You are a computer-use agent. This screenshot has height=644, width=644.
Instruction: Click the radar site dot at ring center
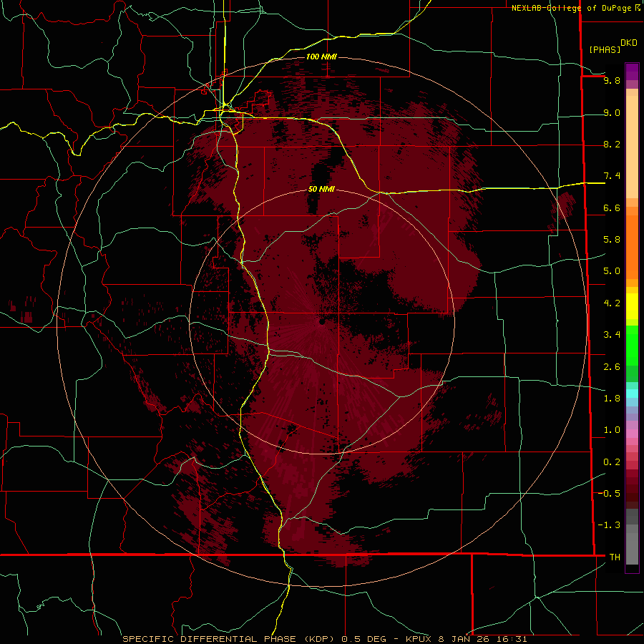click(322, 322)
